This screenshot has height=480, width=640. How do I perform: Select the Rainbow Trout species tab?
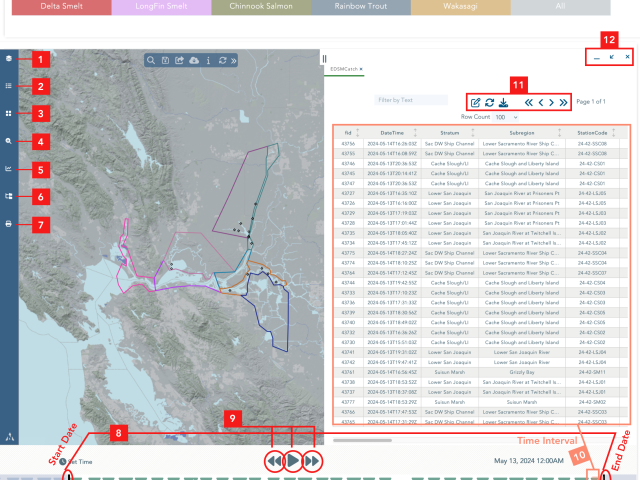click(361, 7)
